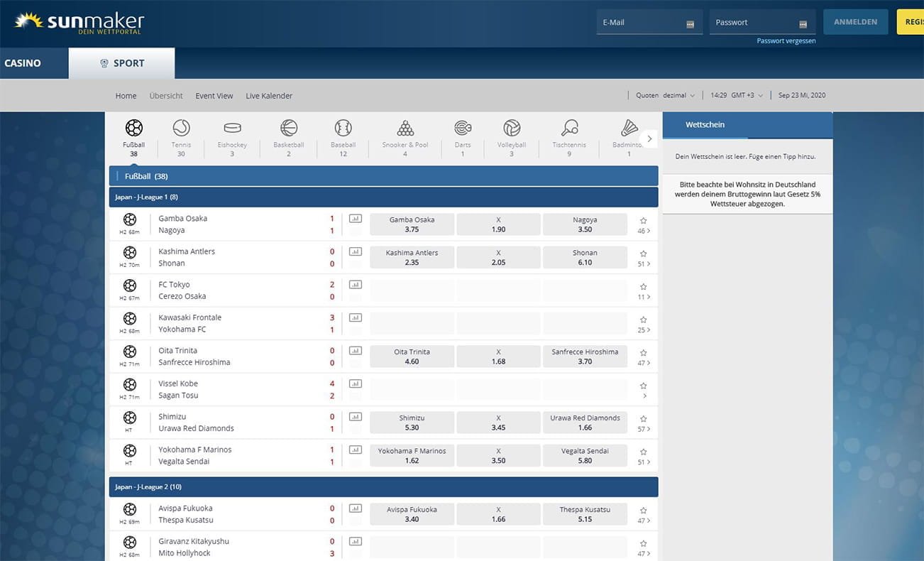Bet on Gamba Osaka at 3.75

tap(412, 224)
